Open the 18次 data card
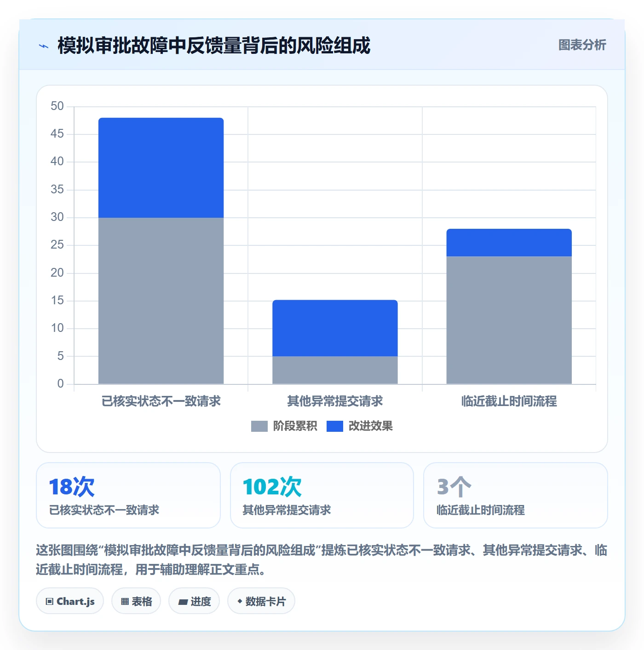This screenshot has height=650, width=644. click(x=128, y=495)
